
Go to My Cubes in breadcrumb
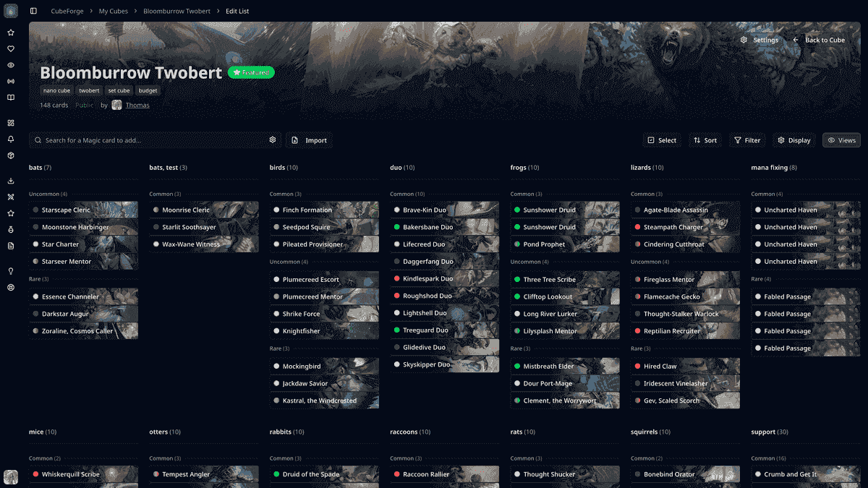pyautogui.click(x=114, y=12)
